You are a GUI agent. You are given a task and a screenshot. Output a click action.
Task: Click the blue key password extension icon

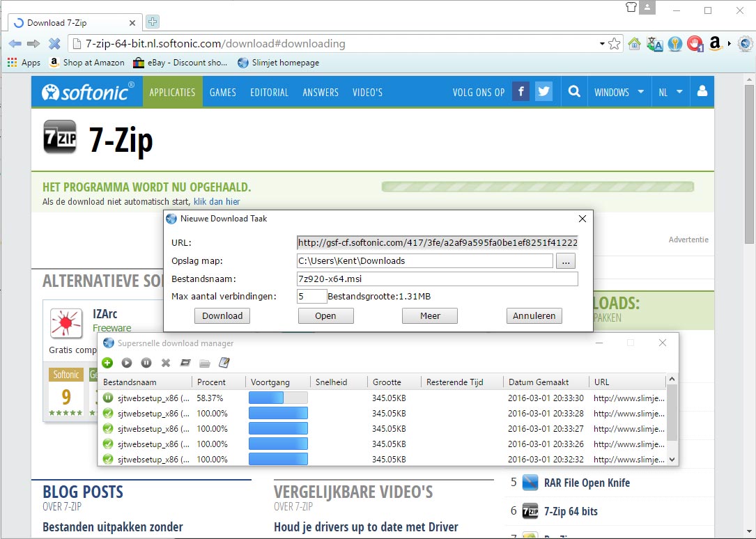675,44
